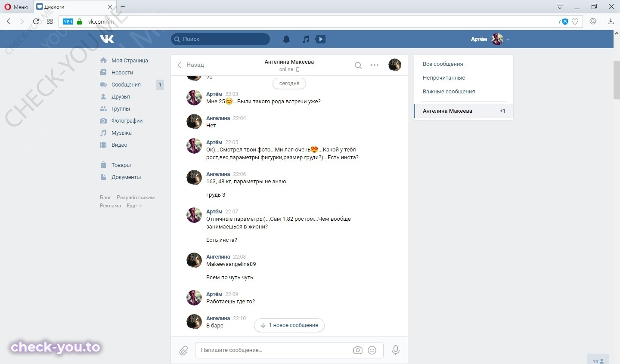This screenshot has height=364, width=620.
Task: Open the music note player icon
Action: (x=306, y=39)
